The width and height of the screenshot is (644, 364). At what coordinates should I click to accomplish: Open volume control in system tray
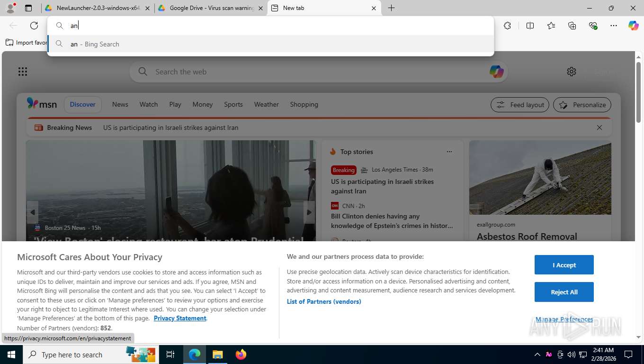(572, 355)
